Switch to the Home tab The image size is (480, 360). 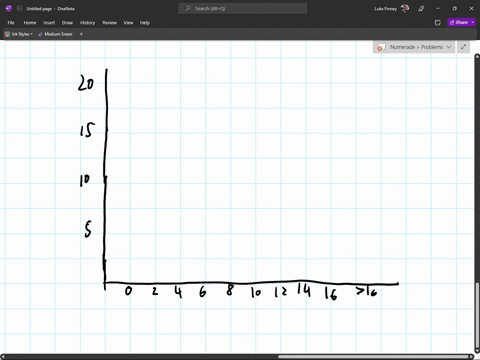tap(30, 23)
